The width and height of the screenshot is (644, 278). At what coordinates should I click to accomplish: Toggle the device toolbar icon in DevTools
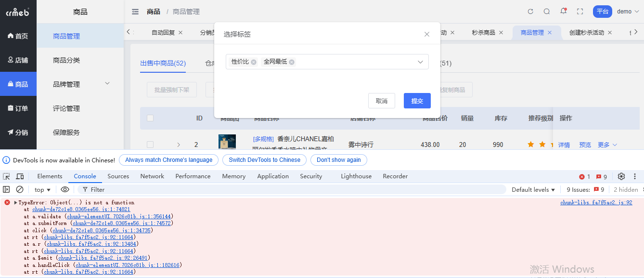coord(20,176)
